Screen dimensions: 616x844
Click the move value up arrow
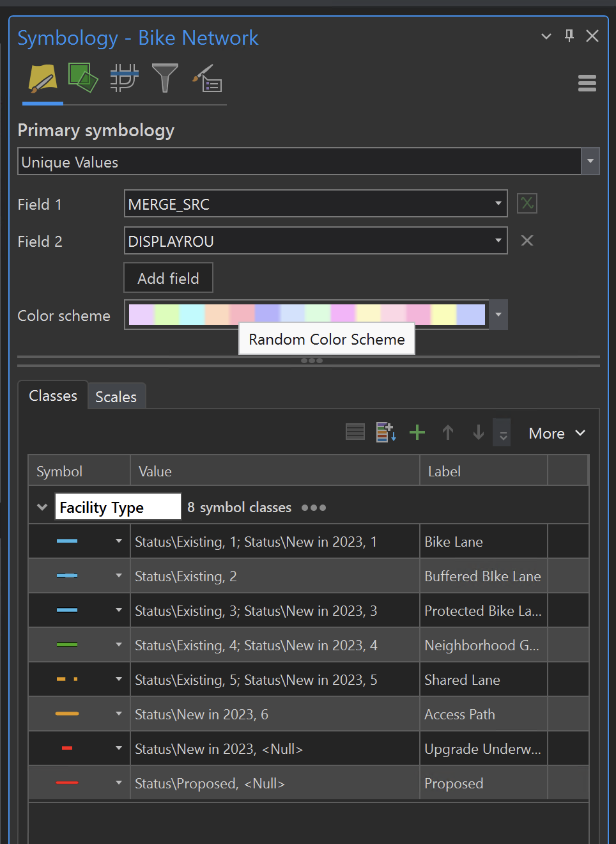[x=448, y=432]
